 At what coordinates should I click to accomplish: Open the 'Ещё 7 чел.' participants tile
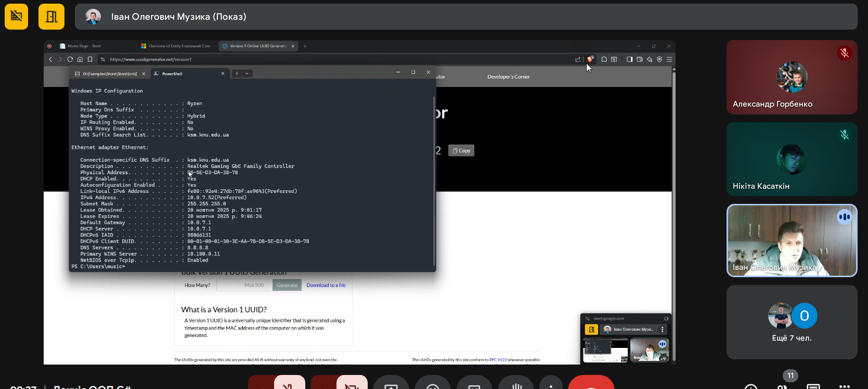point(792,322)
